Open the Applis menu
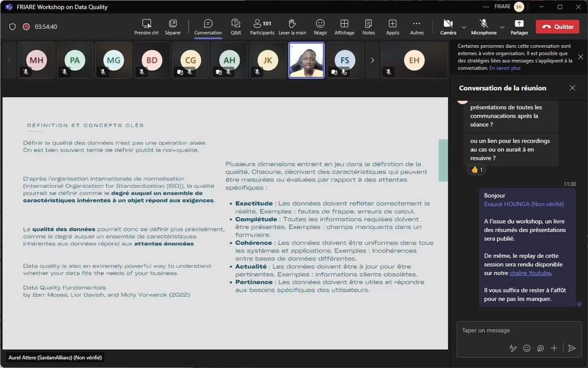 393,26
